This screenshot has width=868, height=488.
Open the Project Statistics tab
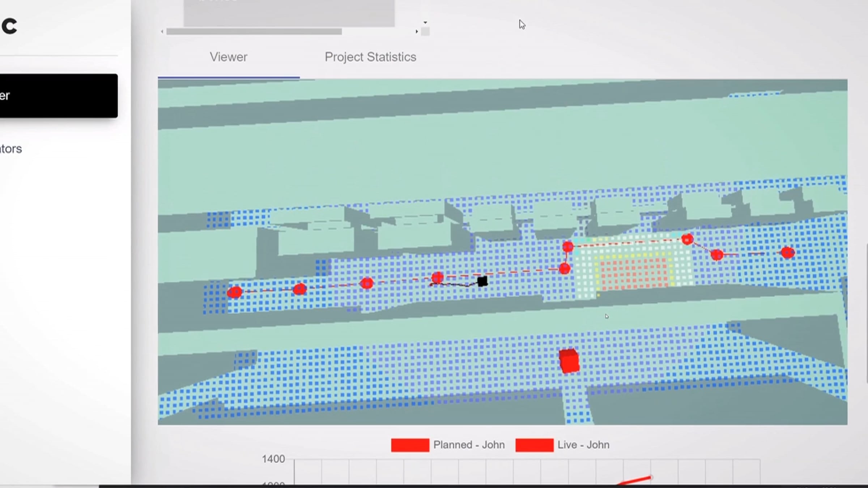[370, 57]
